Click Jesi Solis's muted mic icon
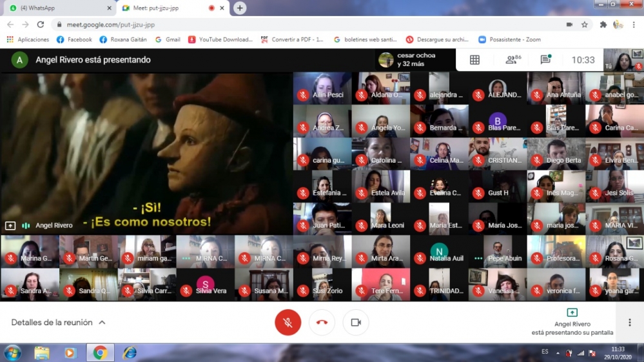644x362 pixels. pos(595,193)
